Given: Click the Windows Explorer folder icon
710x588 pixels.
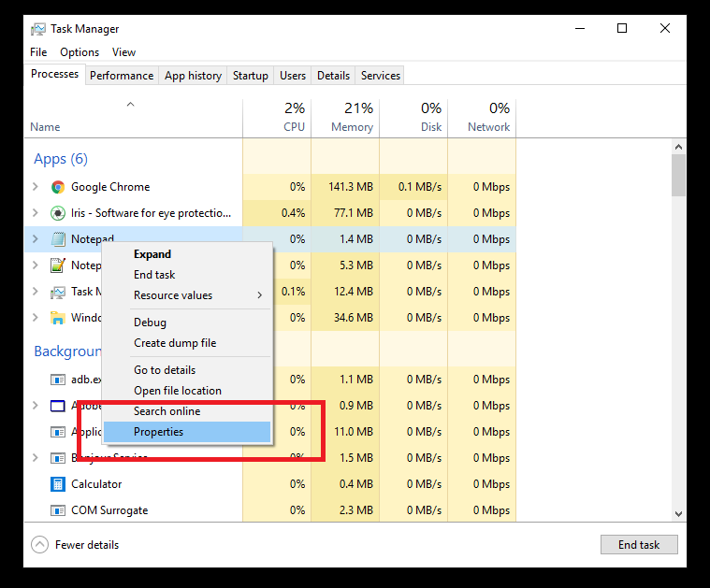Looking at the screenshot, I should [57, 318].
